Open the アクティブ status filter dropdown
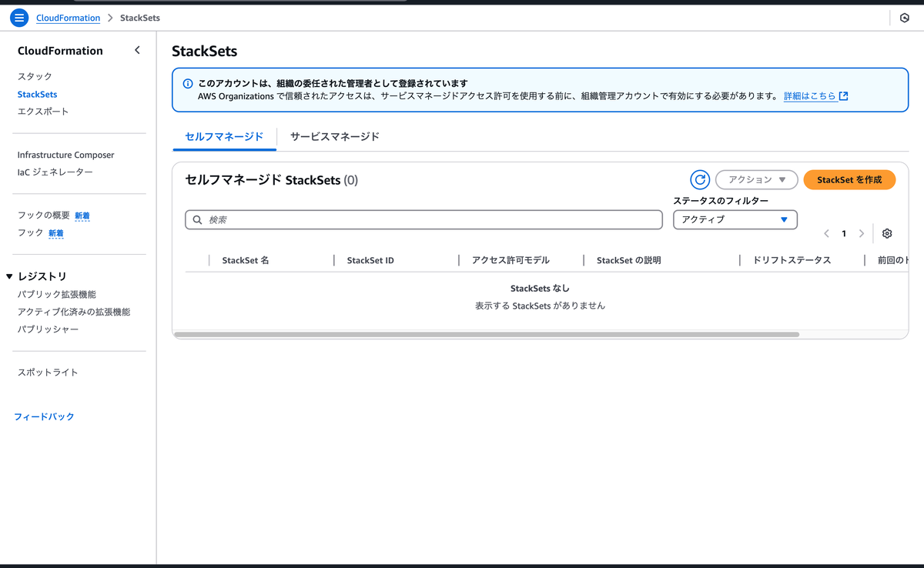The width and height of the screenshot is (924, 568). (x=735, y=219)
